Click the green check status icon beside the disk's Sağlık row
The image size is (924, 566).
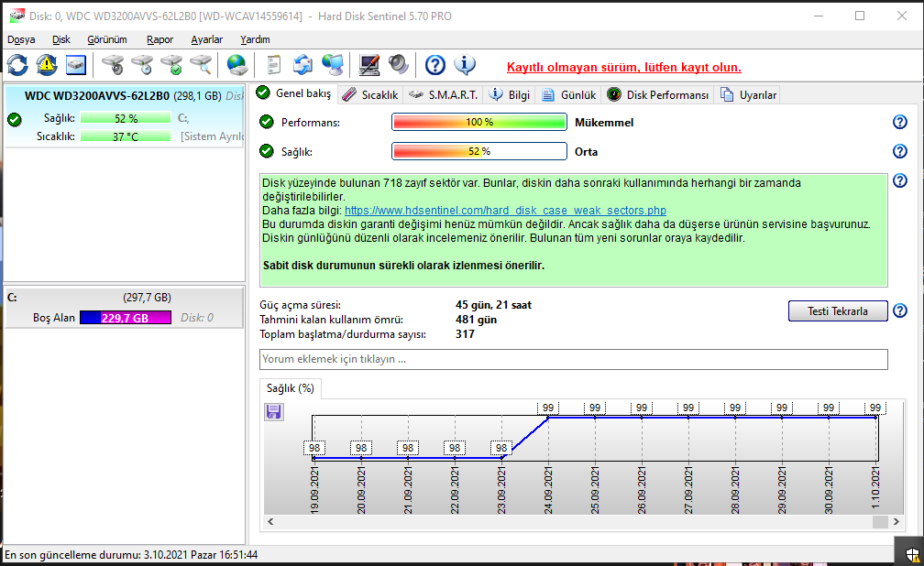click(x=15, y=120)
